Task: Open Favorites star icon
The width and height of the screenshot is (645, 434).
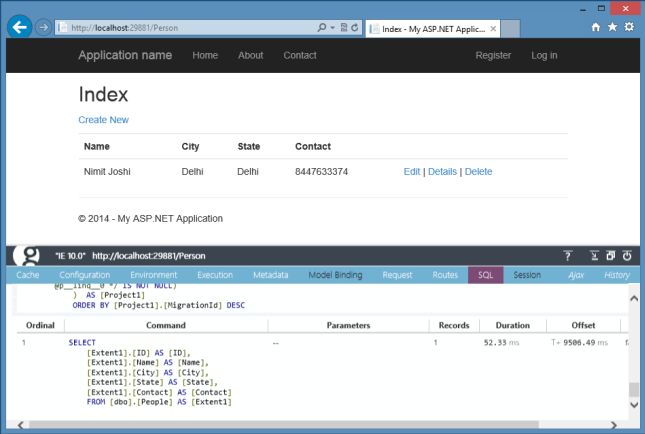Action: click(x=613, y=27)
